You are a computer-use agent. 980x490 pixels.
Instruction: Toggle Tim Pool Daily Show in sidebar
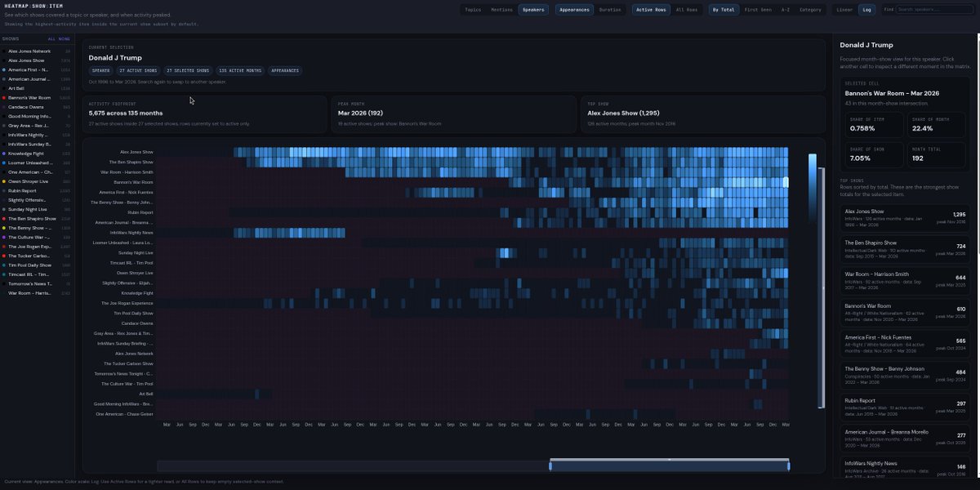(x=37, y=265)
